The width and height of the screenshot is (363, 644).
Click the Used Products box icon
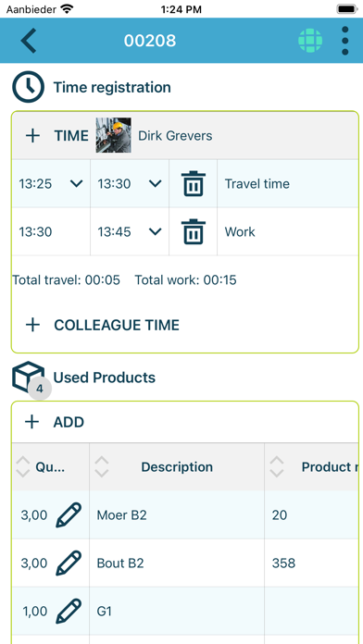pos(28,376)
